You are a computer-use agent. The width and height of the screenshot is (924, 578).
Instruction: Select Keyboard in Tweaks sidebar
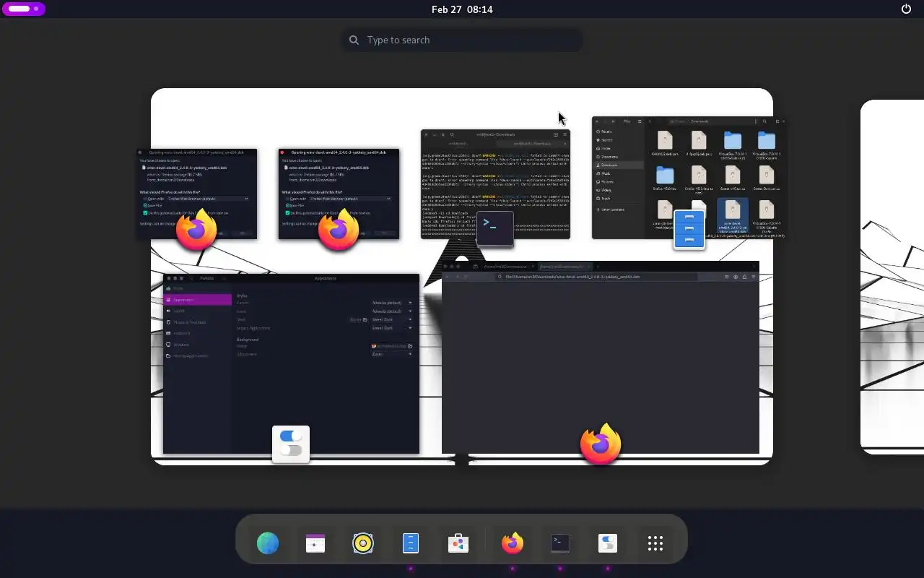pyautogui.click(x=198, y=333)
